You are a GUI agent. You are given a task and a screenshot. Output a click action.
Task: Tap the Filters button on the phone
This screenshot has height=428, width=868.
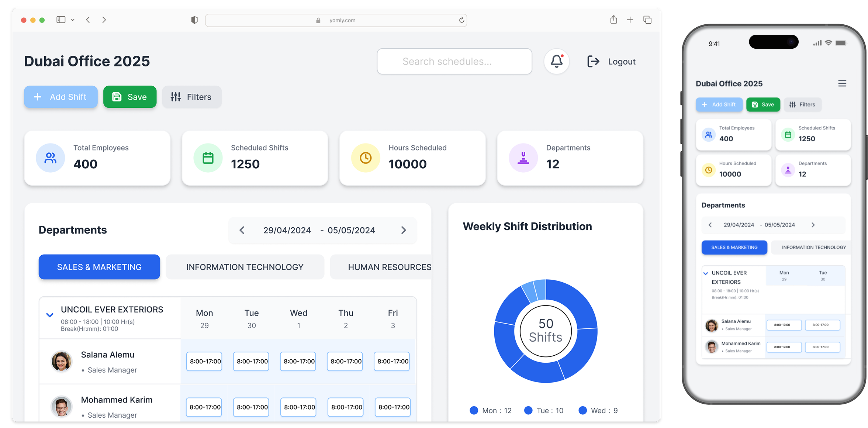click(802, 104)
